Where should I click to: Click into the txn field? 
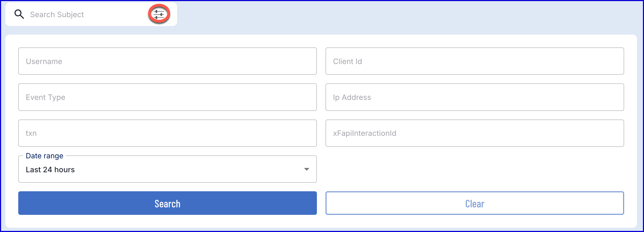coord(167,133)
